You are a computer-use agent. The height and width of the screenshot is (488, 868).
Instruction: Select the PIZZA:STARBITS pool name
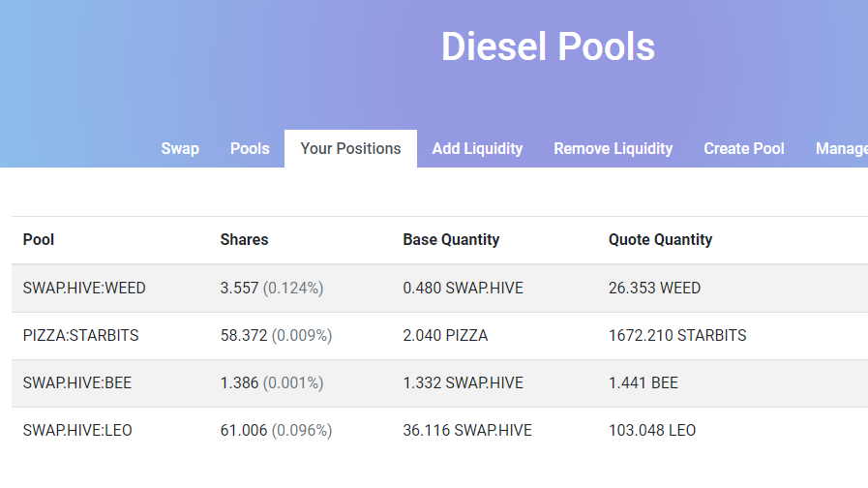coord(81,336)
